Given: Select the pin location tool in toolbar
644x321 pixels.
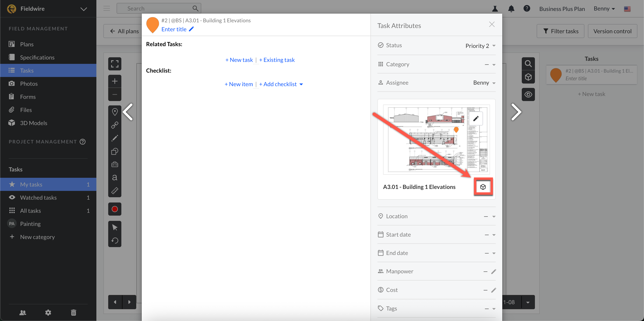Looking at the screenshot, I should (115, 112).
